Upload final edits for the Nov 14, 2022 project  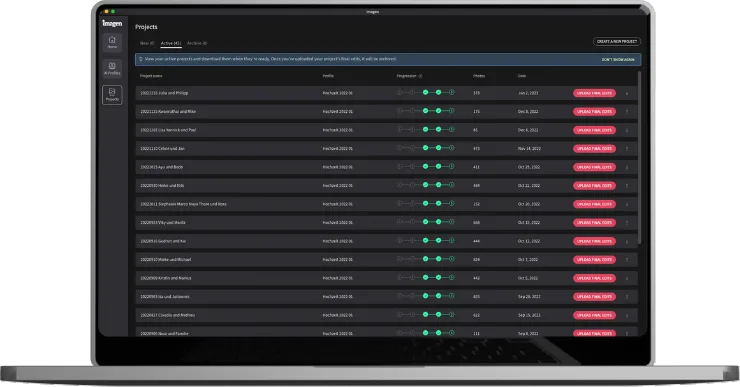point(594,149)
